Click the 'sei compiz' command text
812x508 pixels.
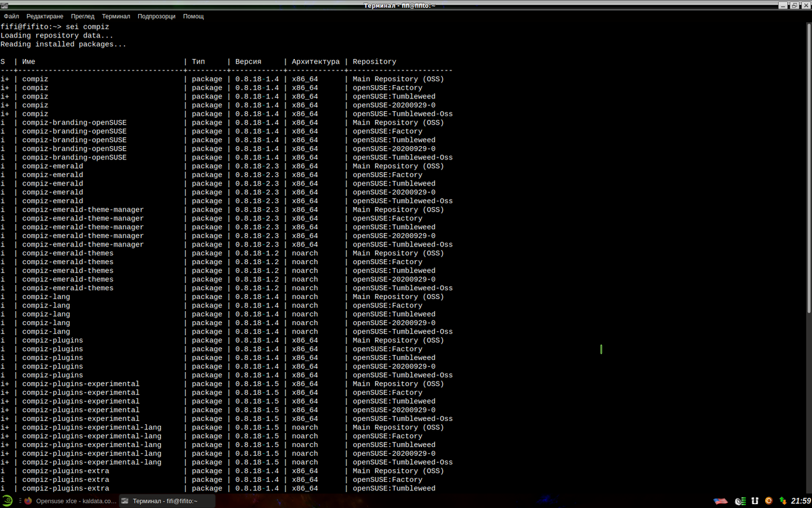click(x=88, y=27)
